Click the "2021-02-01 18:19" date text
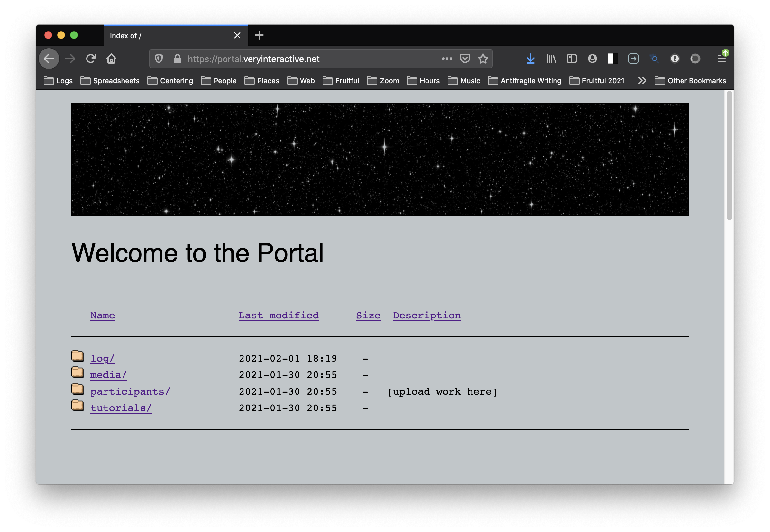Image resolution: width=770 pixels, height=532 pixels. (x=288, y=359)
